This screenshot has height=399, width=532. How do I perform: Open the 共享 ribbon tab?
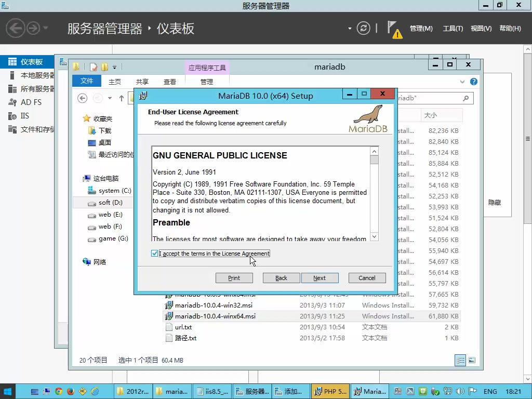coord(142,82)
